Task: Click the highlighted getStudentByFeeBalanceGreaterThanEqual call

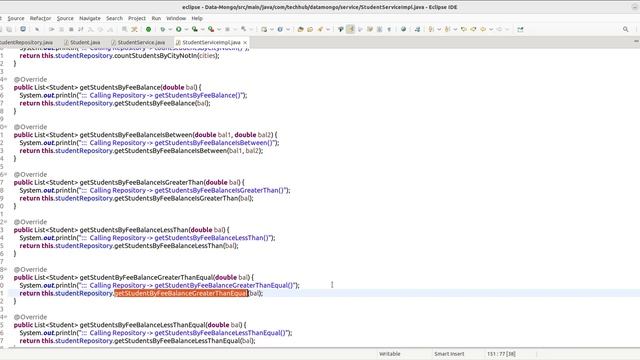Action: click(x=181, y=293)
